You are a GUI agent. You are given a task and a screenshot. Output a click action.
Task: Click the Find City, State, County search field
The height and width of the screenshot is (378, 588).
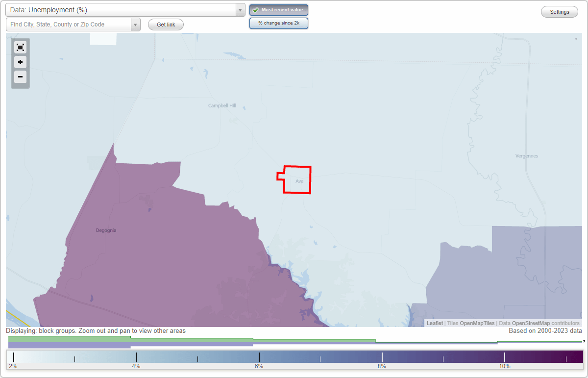[x=69, y=25]
